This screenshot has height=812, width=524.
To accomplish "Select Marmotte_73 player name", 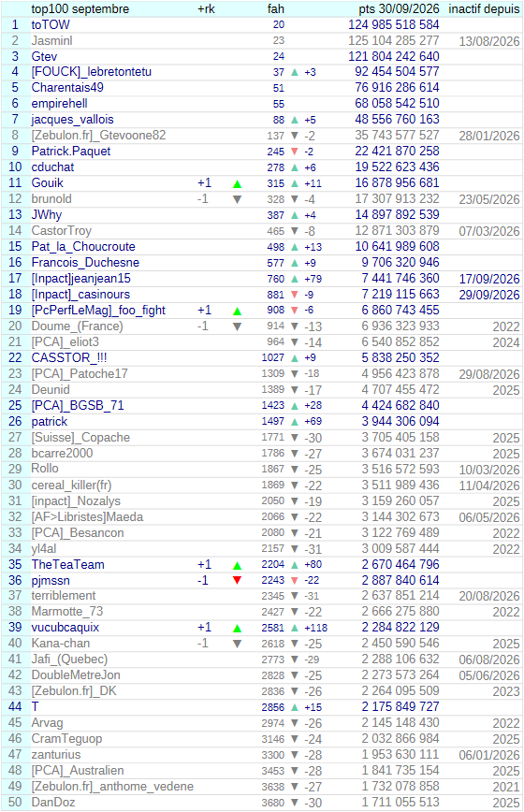I will click(66, 612).
